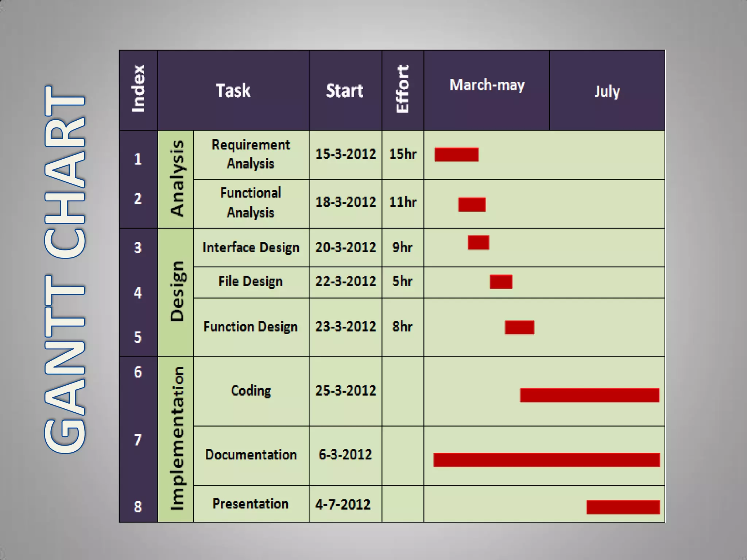Select the July column header
This screenshot has width=747, height=560.
pyautogui.click(x=607, y=91)
